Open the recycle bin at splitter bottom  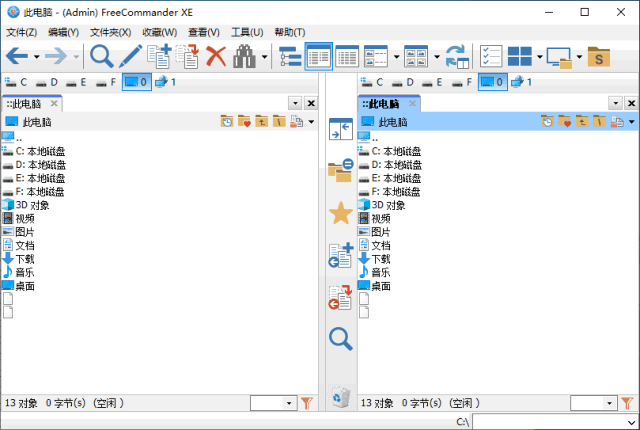[x=340, y=396]
